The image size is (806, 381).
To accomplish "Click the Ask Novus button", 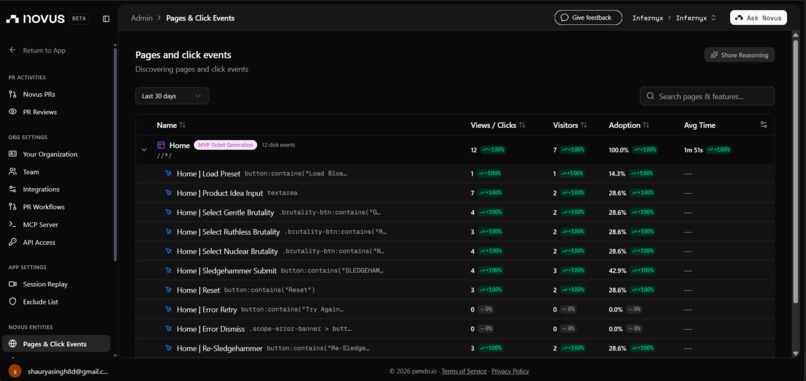I will pos(758,17).
